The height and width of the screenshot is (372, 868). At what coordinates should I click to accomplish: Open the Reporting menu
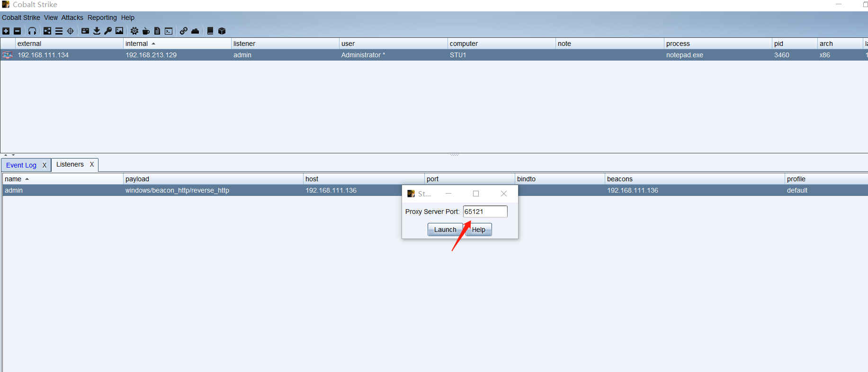pos(102,18)
